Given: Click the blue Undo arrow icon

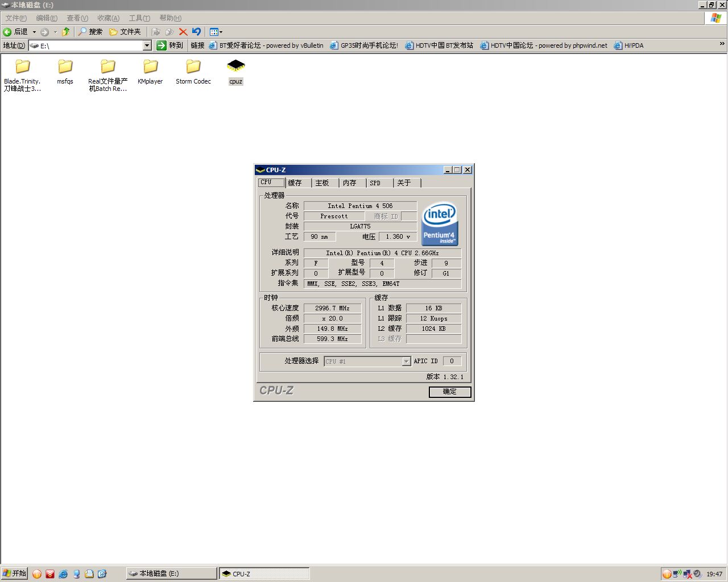Looking at the screenshot, I should [197, 32].
